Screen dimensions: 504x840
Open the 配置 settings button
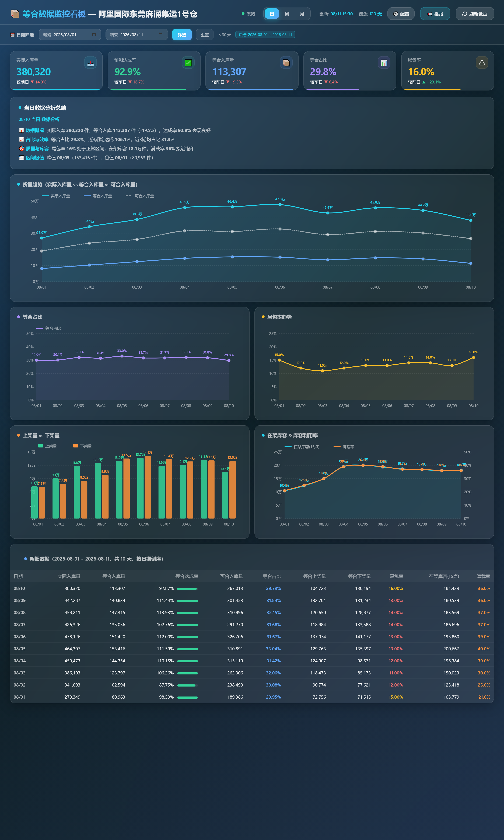pyautogui.click(x=401, y=14)
